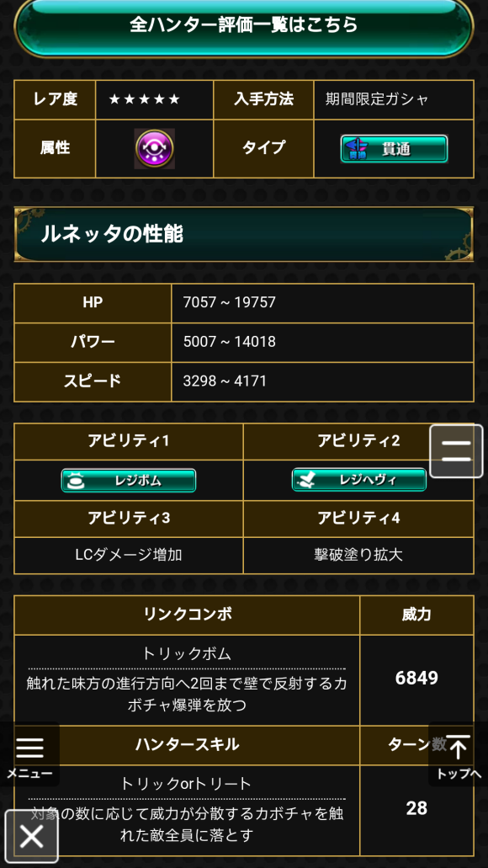Click the 期間限定ガシャ acquisition text

377,99
